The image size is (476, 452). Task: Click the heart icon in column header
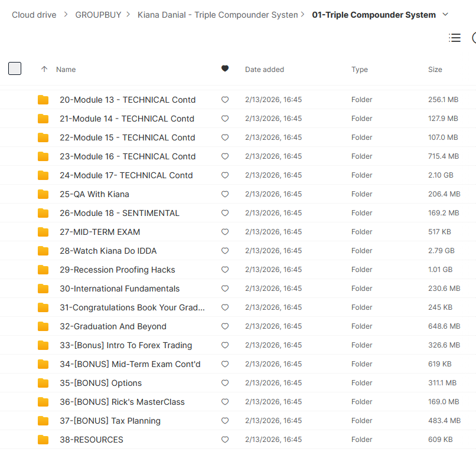point(225,69)
